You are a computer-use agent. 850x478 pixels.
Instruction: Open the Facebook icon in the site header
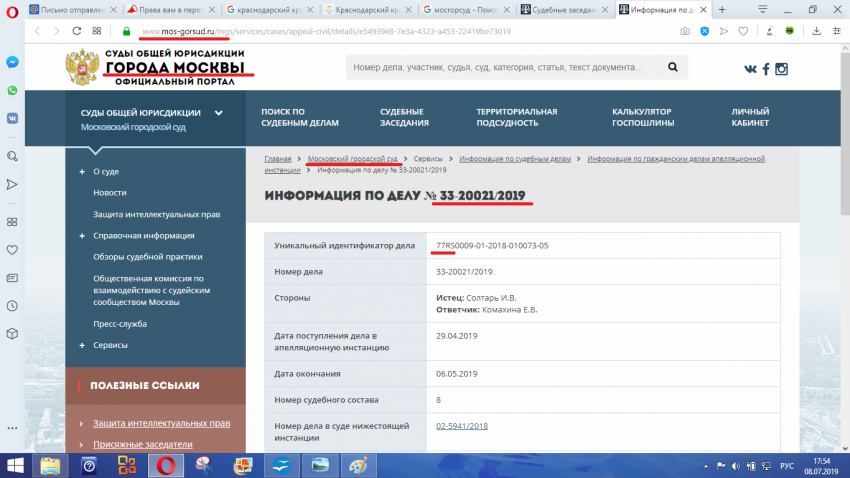tap(766, 69)
